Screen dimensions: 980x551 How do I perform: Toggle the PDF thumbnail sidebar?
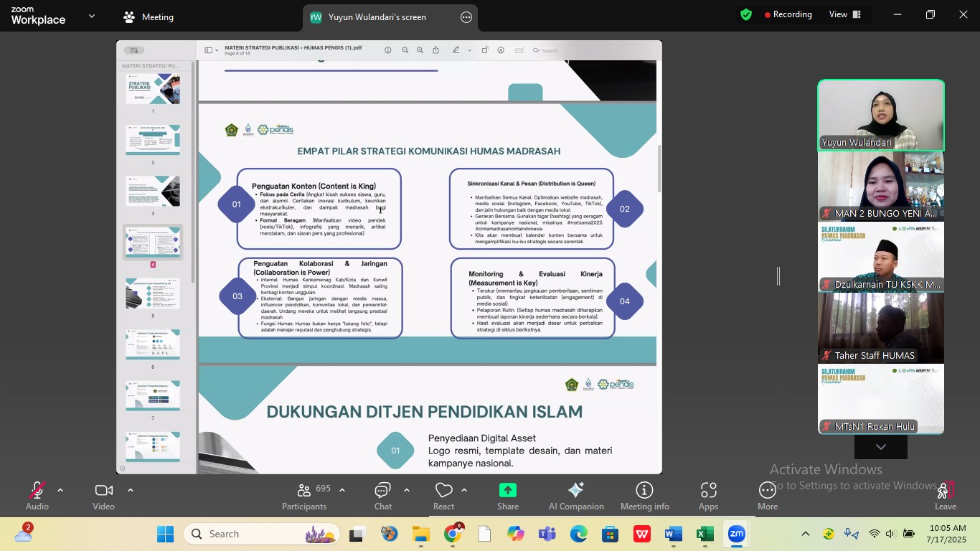point(209,50)
